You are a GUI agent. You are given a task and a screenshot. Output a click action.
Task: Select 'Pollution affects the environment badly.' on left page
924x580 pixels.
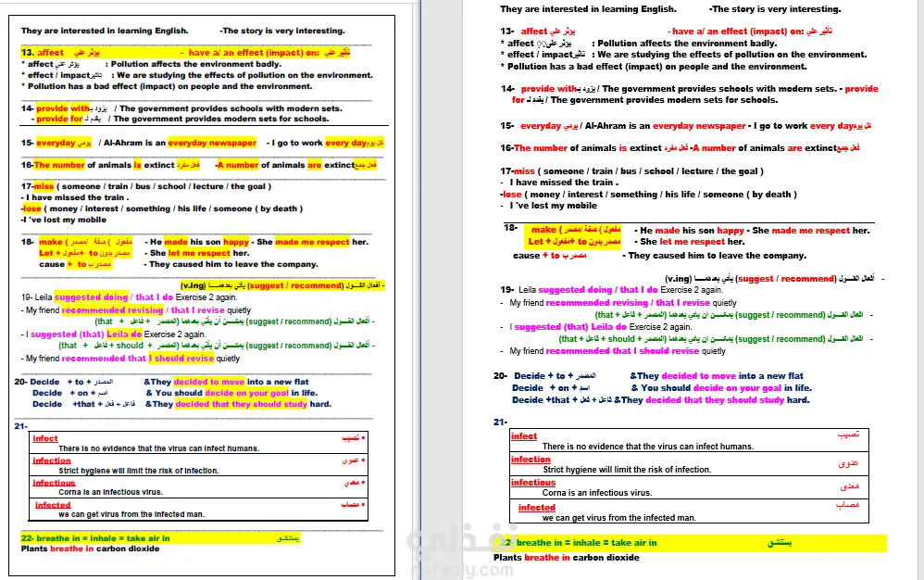[x=195, y=64]
